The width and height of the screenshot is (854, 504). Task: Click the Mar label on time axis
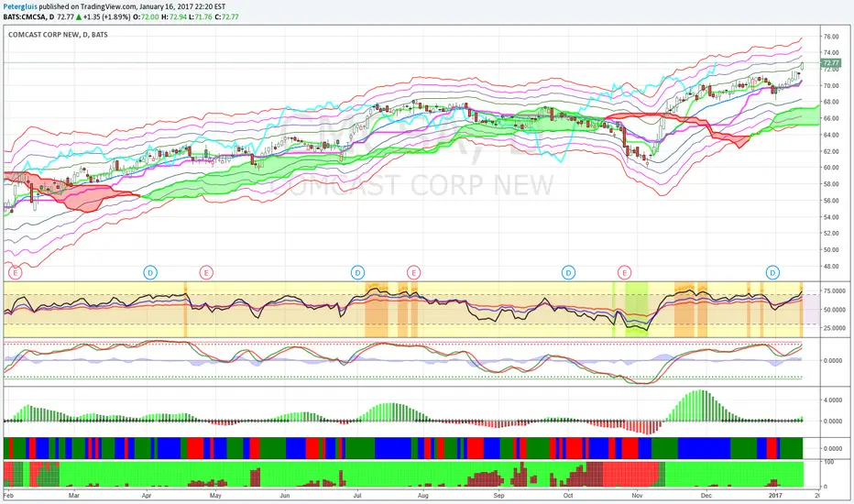point(74,496)
